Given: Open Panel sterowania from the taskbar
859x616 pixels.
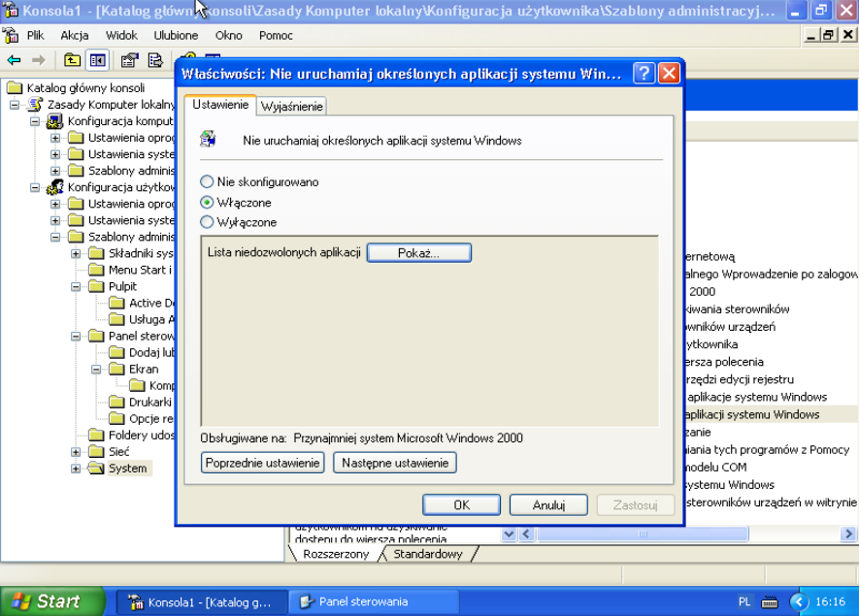Looking at the screenshot, I should [x=374, y=601].
